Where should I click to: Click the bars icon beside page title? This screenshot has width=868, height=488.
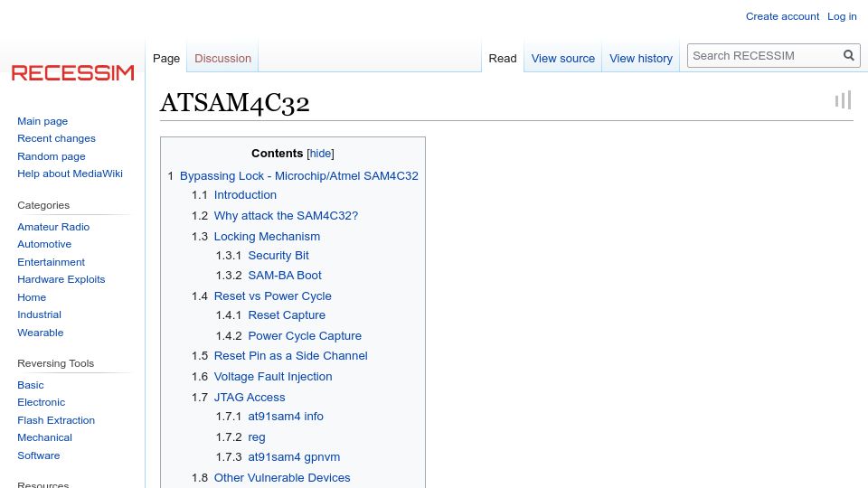click(x=843, y=100)
